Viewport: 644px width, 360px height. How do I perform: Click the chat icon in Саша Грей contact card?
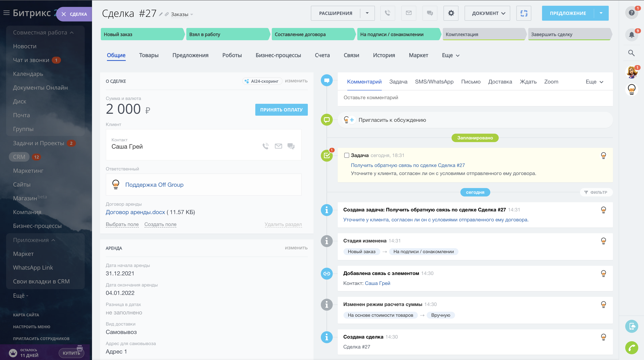tap(291, 146)
